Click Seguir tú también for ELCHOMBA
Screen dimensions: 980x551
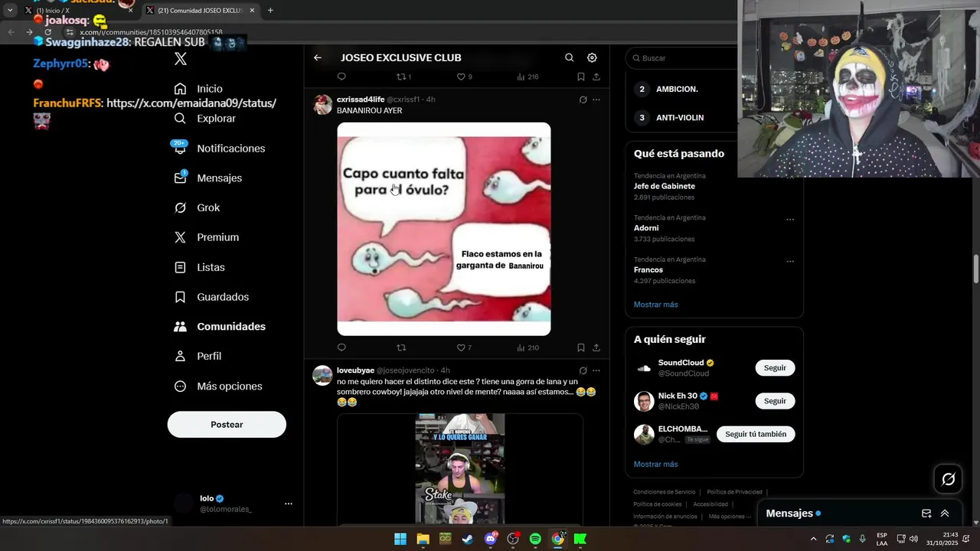756,434
